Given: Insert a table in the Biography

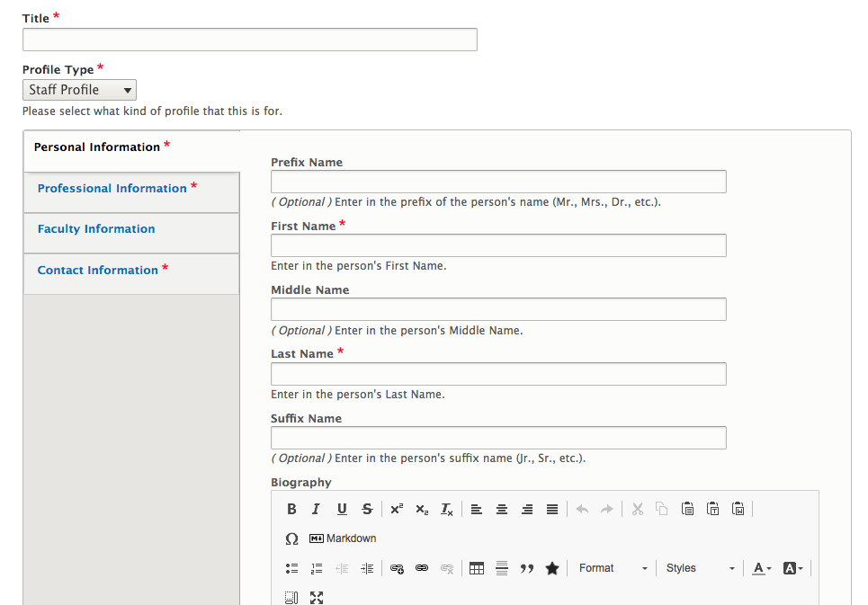Looking at the screenshot, I should coord(477,568).
